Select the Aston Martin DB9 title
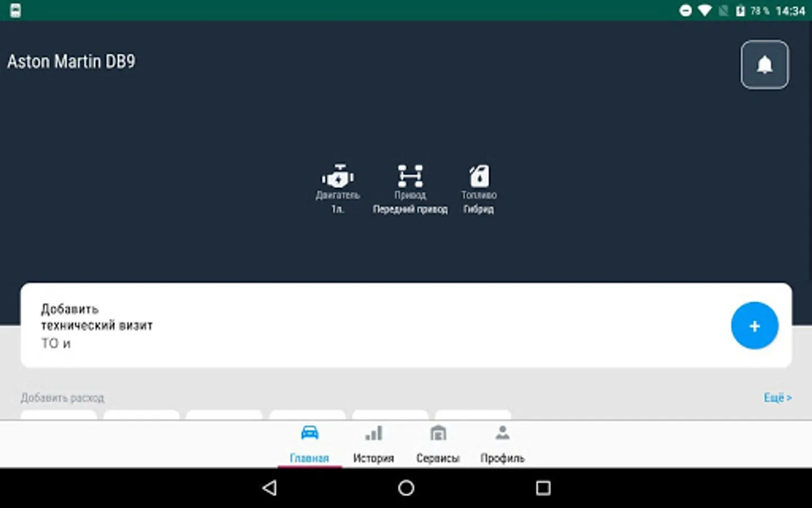The height and width of the screenshot is (508, 812). click(71, 62)
